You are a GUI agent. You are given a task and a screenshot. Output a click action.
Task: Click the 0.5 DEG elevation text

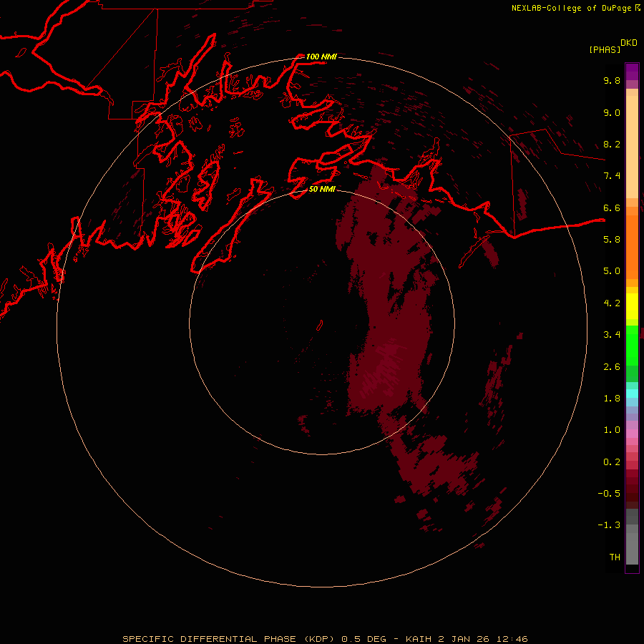(x=364, y=639)
